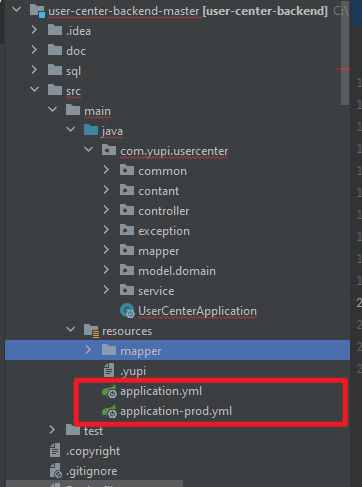Image resolution: width=362 pixels, height=487 pixels.
Task: Click the application-prod.yml Spring config icon
Action: click(109, 411)
